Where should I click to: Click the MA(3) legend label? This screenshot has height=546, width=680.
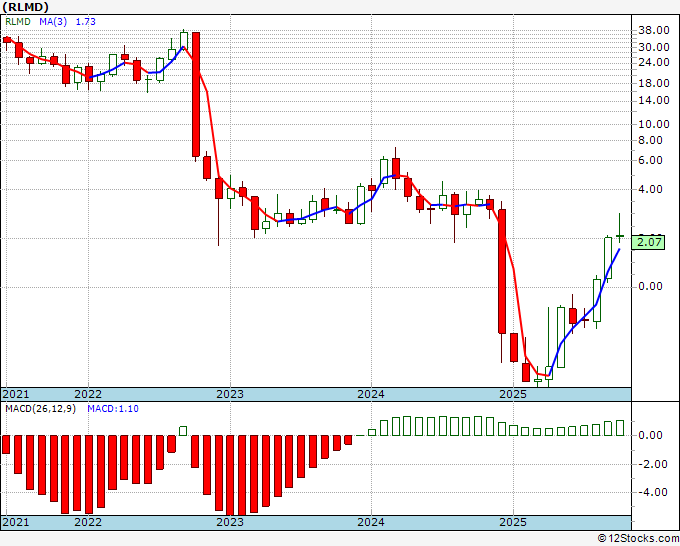53,22
